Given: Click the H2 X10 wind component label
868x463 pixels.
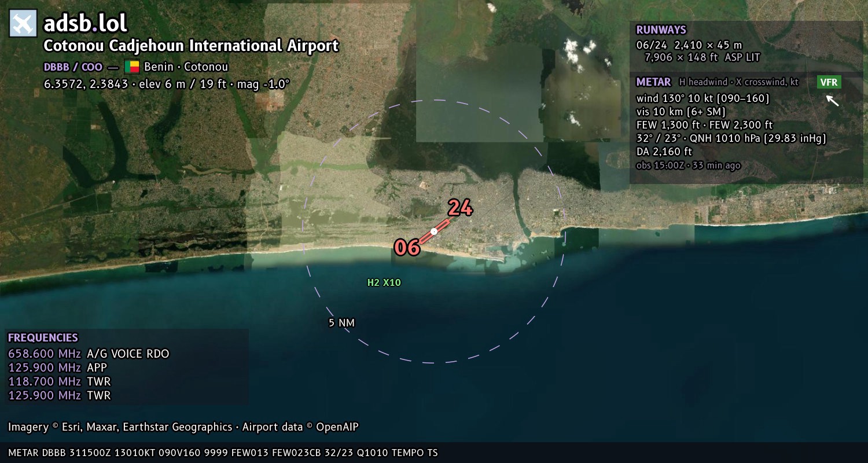Looking at the screenshot, I should click(384, 282).
